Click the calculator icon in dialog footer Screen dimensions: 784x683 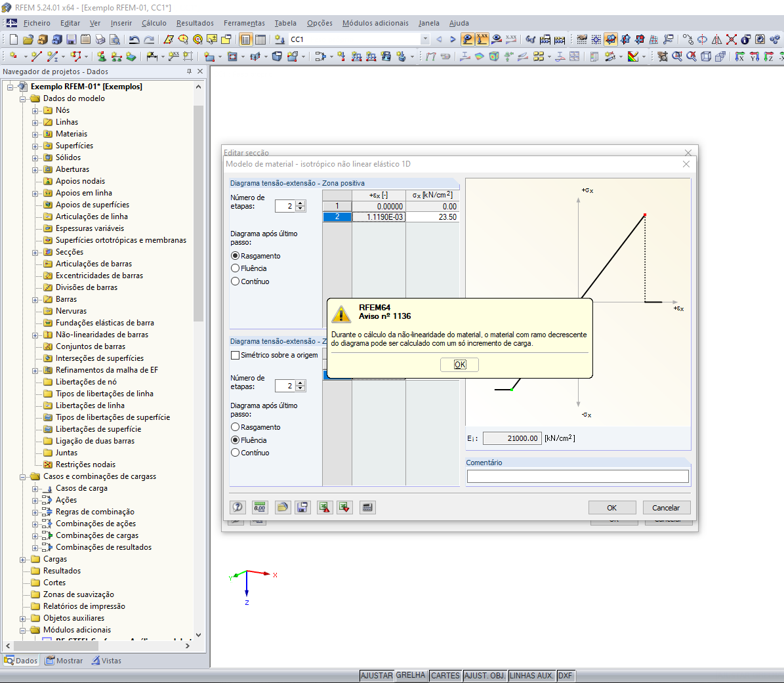[367, 508]
